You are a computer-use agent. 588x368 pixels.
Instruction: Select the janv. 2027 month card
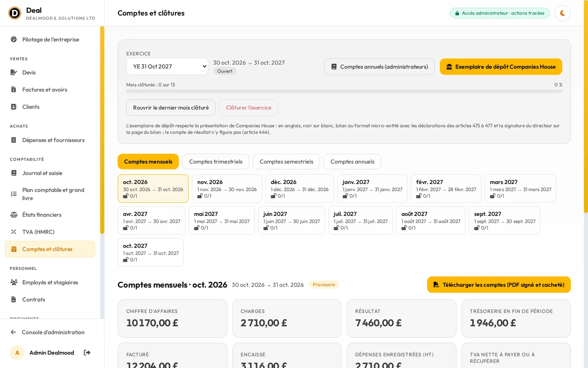click(x=372, y=188)
